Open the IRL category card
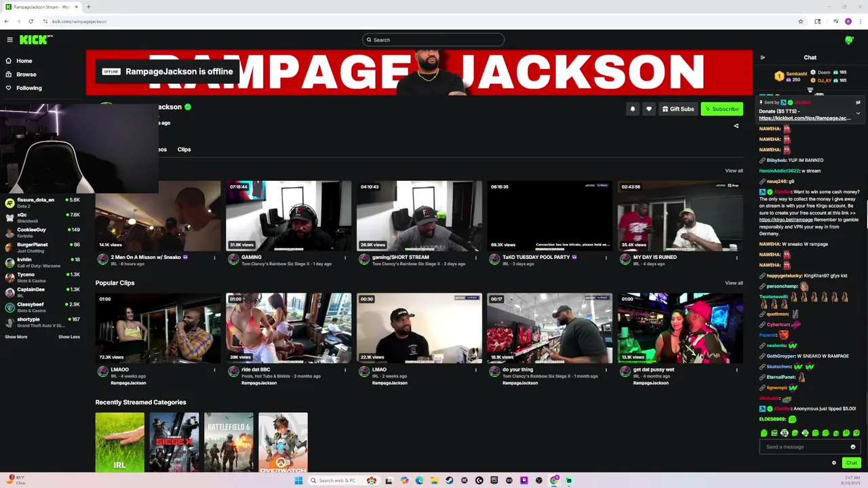Viewport: 868px width, 488px height. (x=120, y=442)
